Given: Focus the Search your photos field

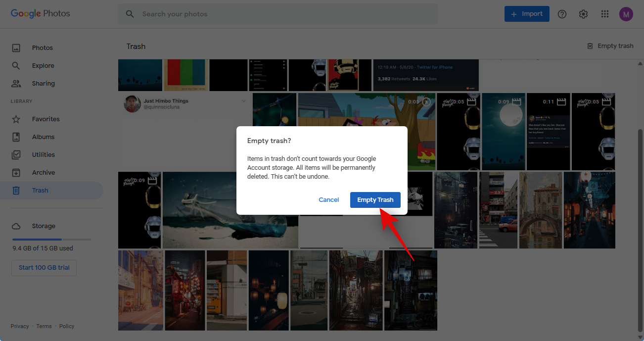Looking at the screenshot, I should (x=278, y=14).
